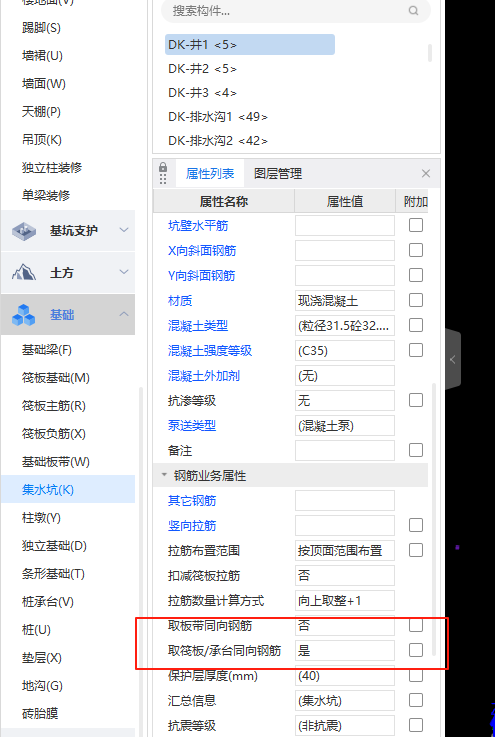The width and height of the screenshot is (495, 737).
Task: Switch to the 图层管理 tab
Action: tap(278, 173)
